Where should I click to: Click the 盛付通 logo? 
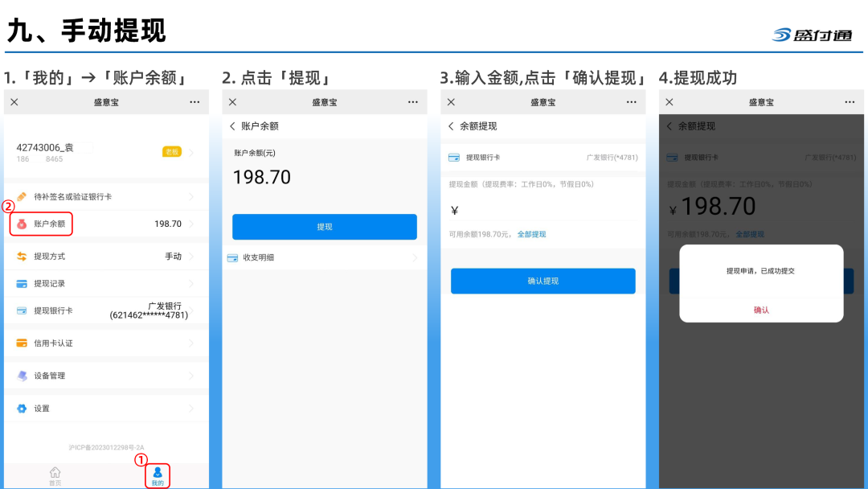pyautogui.click(x=813, y=35)
